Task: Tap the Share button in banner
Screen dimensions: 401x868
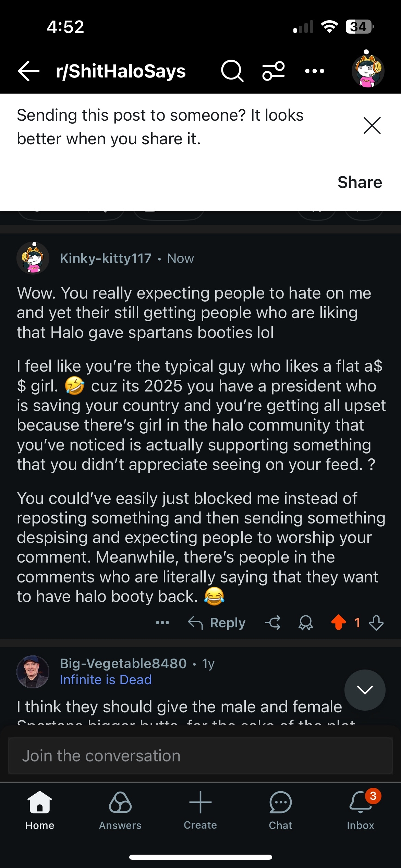Action: (x=360, y=182)
